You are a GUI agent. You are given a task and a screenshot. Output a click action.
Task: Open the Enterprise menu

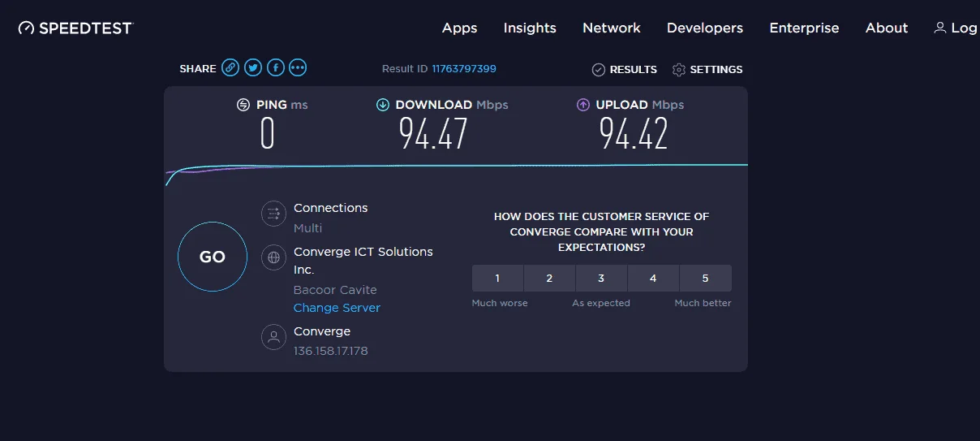[x=804, y=28]
